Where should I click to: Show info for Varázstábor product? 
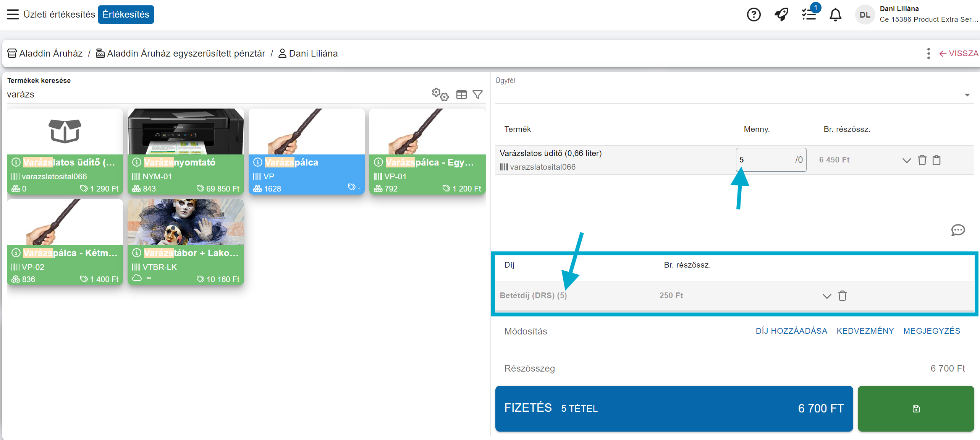[x=136, y=253]
